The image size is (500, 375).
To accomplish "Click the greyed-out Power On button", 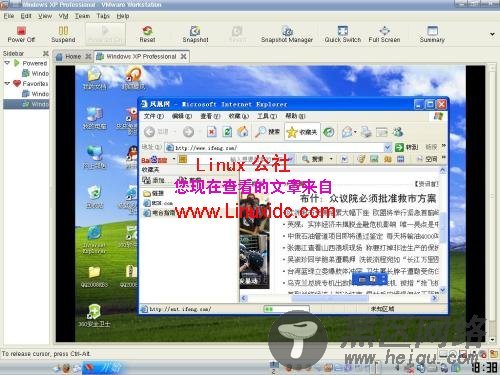I will [105, 34].
